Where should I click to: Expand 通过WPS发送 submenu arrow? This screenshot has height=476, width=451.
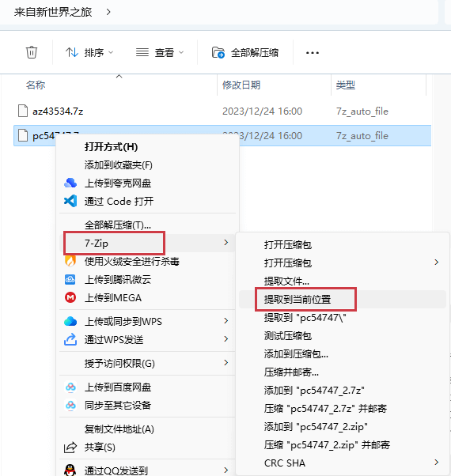(x=225, y=339)
